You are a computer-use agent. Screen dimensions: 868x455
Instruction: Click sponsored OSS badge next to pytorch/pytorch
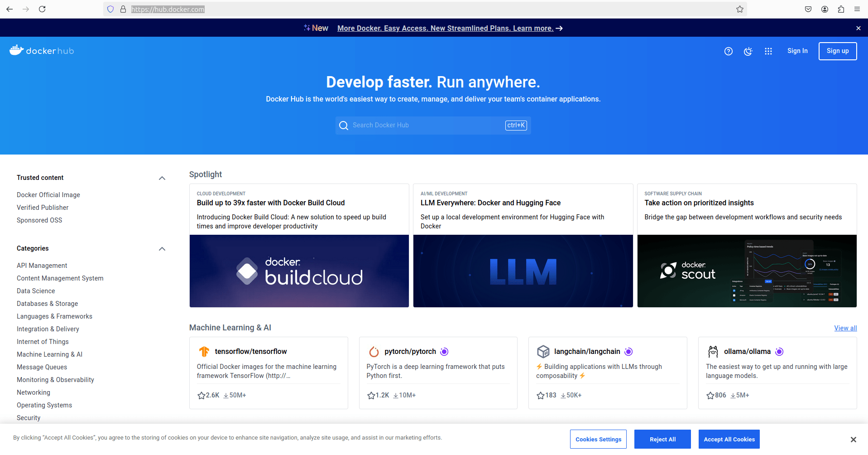pyautogui.click(x=445, y=352)
